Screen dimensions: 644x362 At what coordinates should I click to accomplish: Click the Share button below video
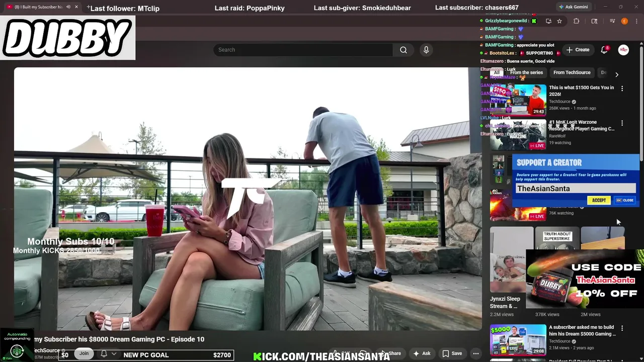[x=391, y=353]
